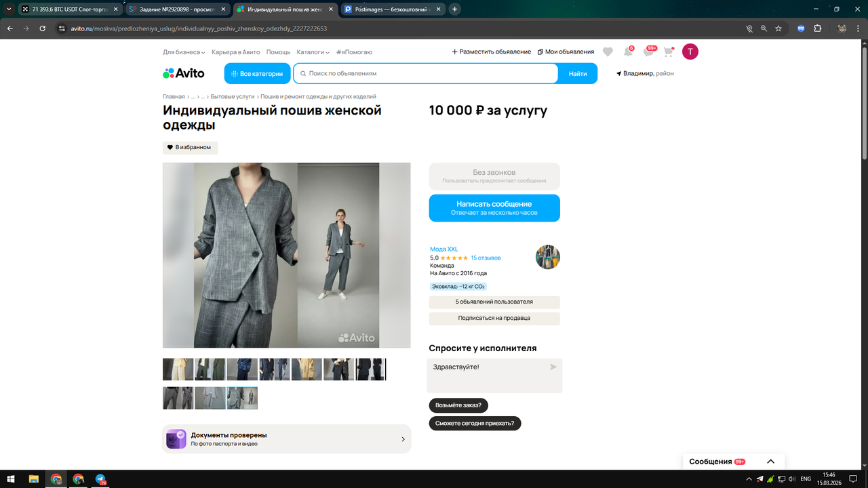The width and height of the screenshot is (868, 488).
Task: Expand the "Для бизнеса" dropdown
Action: (x=183, y=52)
